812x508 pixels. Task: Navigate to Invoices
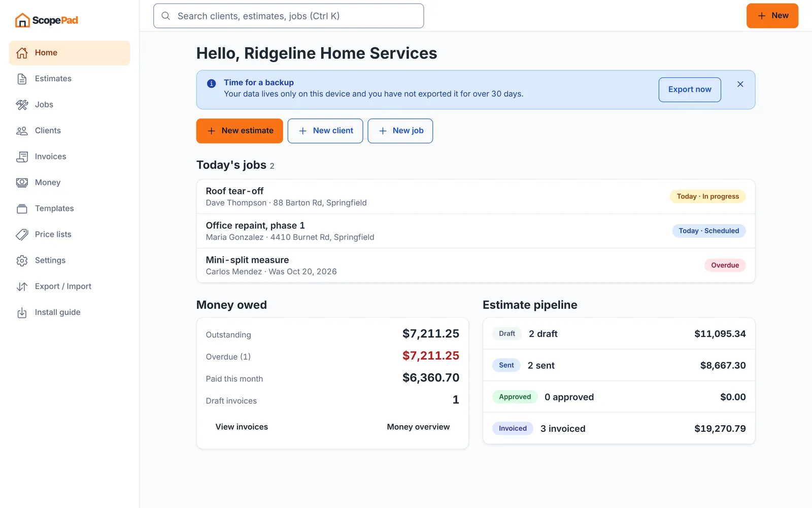pos(70,156)
